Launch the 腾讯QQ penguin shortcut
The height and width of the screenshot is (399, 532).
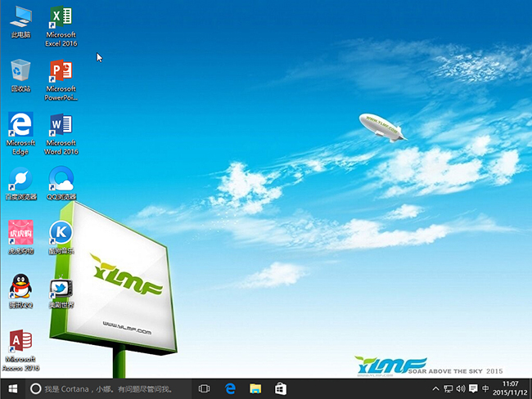(x=20, y=287)
